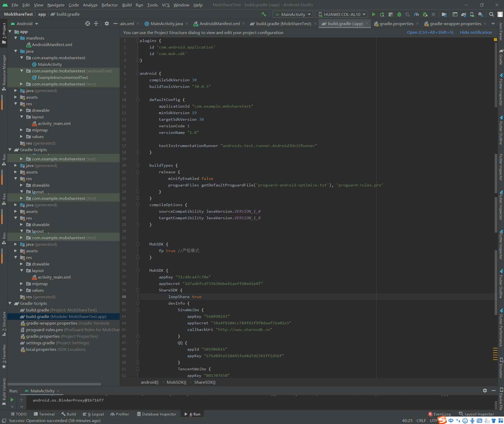
Task: Open the HUAWEI COL-AL10 device dropdown
Action: (x=342, y=14)
